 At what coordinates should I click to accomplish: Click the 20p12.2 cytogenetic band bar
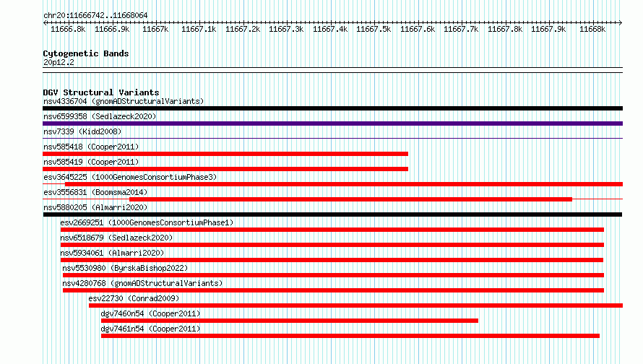tap(332, 70)
